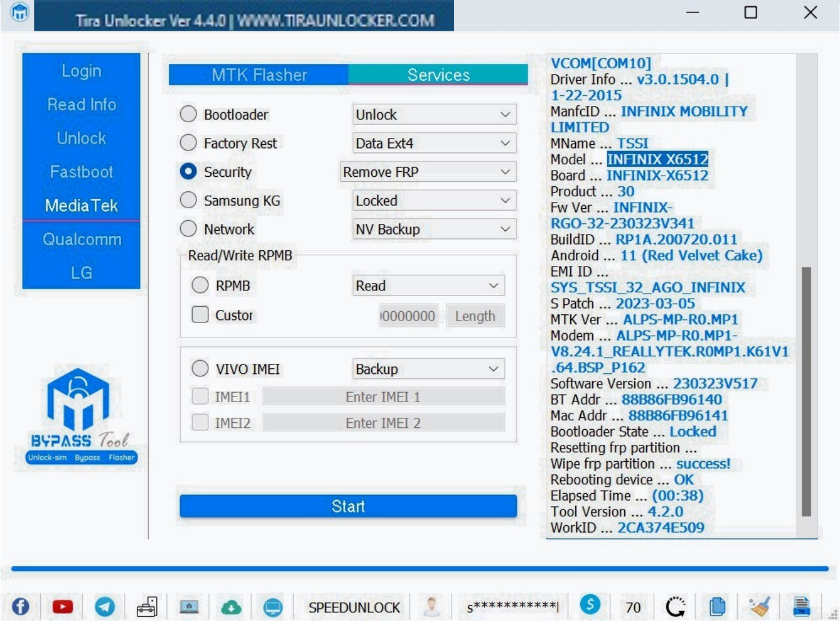This screenshot has width=840, height=621.
Task: Click the S Patch date 2023-03-05
Action: (x=655, y=304)
